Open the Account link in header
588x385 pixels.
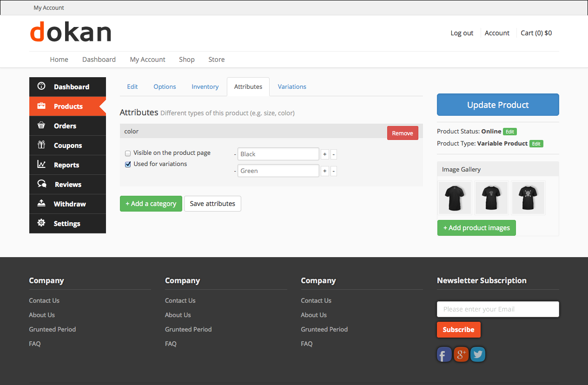[497, 33]
